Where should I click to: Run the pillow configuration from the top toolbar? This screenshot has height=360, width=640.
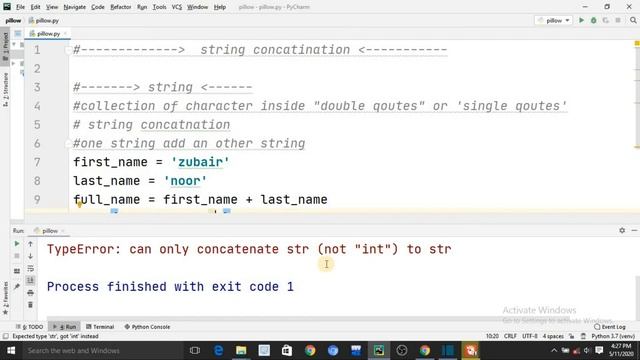click(581, 20)
